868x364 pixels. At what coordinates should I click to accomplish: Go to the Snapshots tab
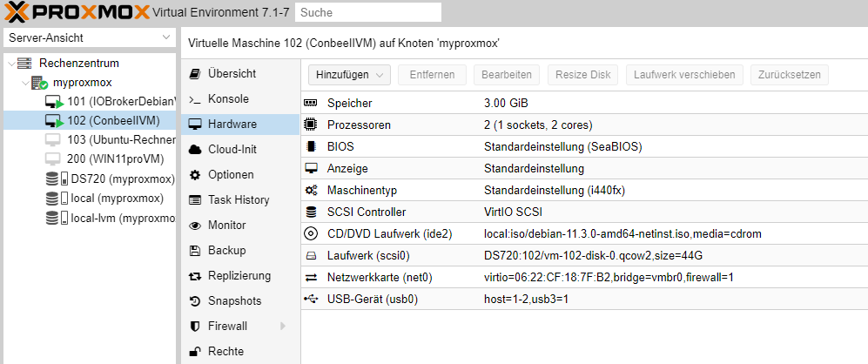(240, 300)
